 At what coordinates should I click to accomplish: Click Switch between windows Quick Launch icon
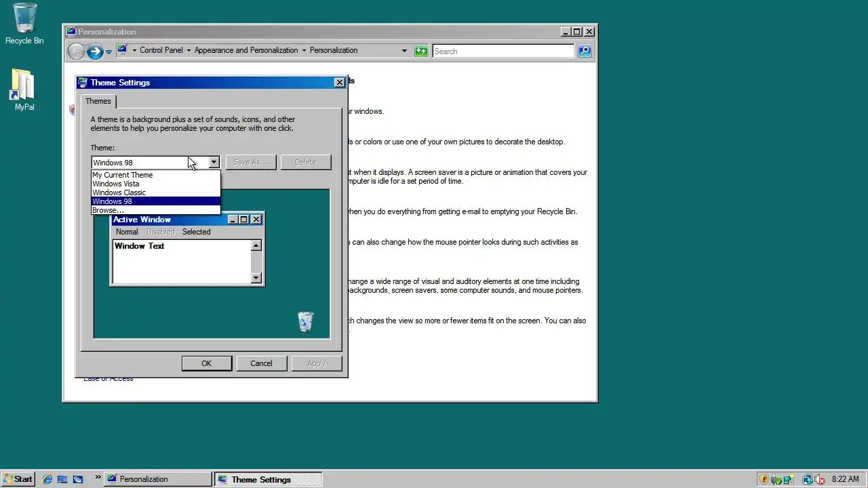(78, 479)
